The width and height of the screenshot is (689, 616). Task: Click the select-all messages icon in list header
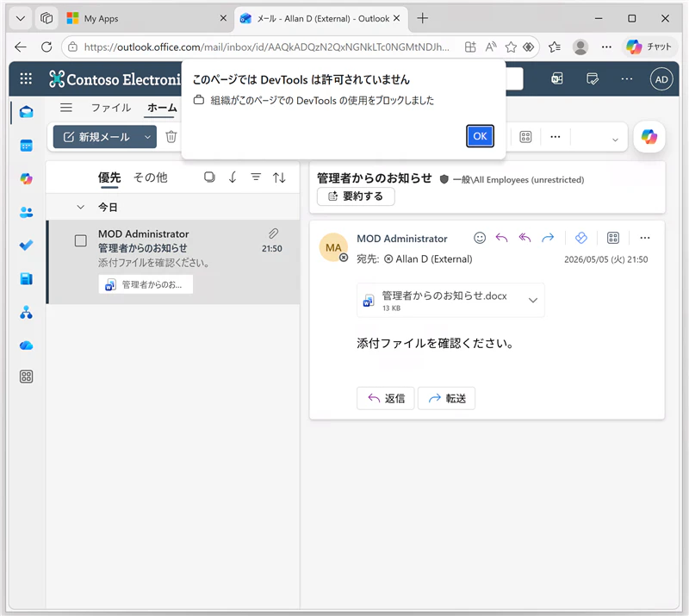coord(209,177)
